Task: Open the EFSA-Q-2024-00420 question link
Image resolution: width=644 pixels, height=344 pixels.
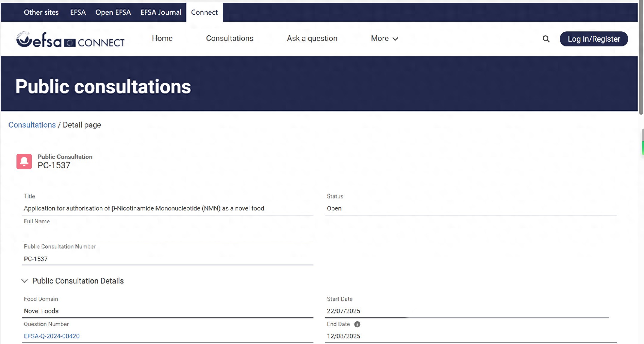Action: click(x=52, y=336)
